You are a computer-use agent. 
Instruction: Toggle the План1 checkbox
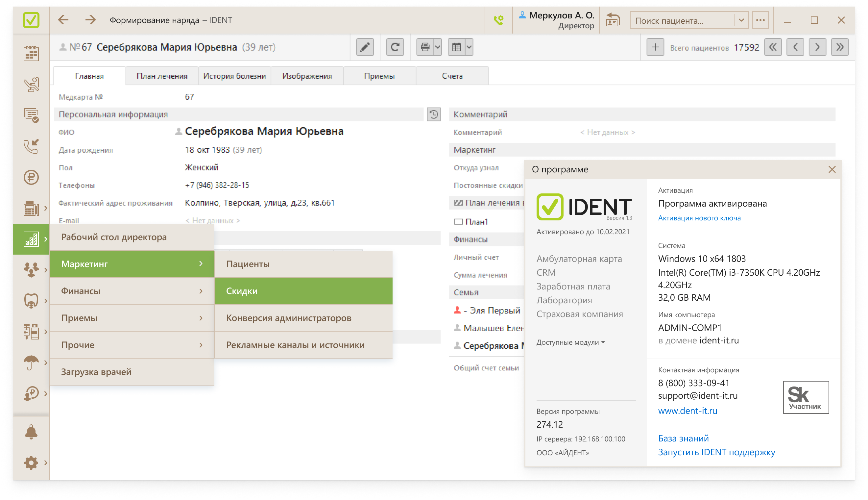coord(458,221)
